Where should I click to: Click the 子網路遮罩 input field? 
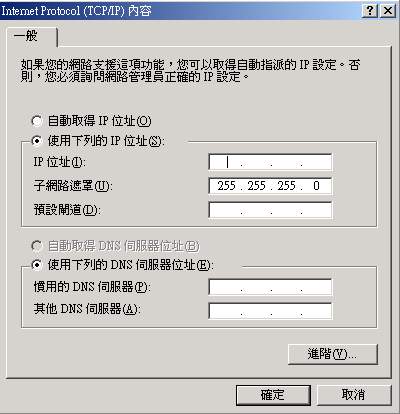point(270,186)
